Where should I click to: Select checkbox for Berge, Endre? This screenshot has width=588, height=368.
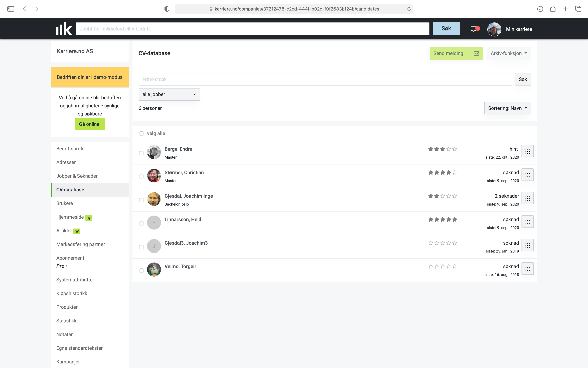point(141,153)
